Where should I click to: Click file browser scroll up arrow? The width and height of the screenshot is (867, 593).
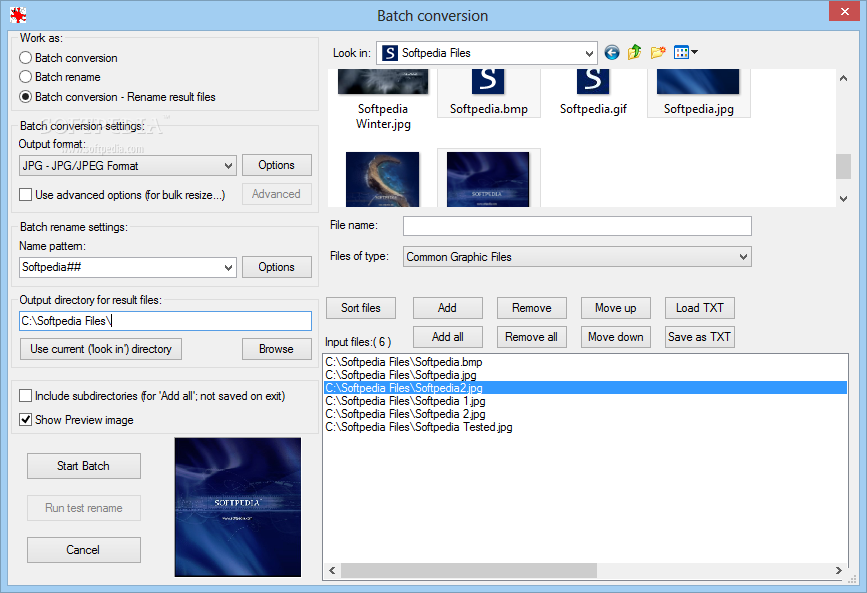[x=843, y=78]
